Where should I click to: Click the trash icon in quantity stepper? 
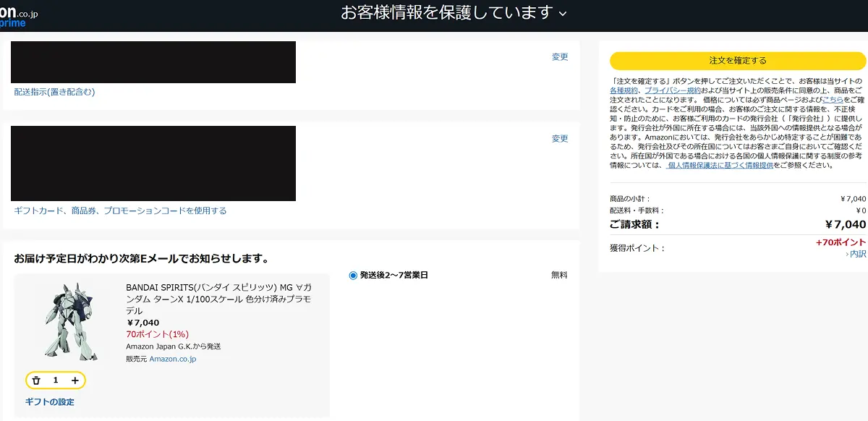pos(36,380)
